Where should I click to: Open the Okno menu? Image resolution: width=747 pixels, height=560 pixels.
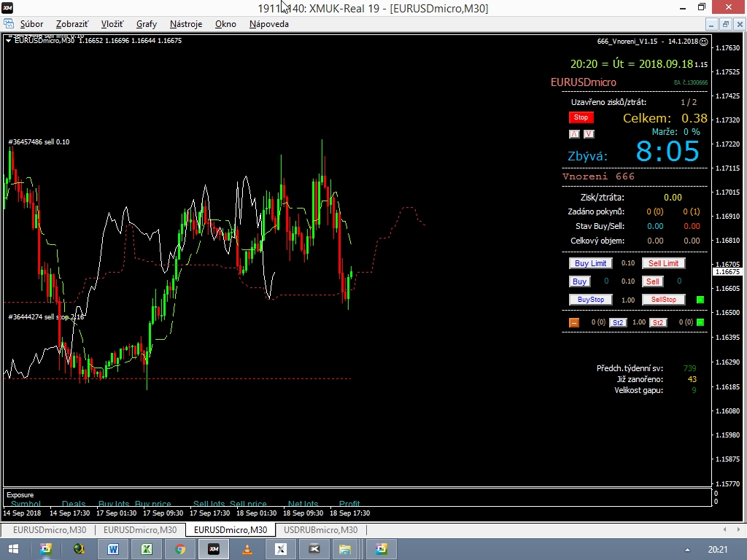(x=225, y=24)
